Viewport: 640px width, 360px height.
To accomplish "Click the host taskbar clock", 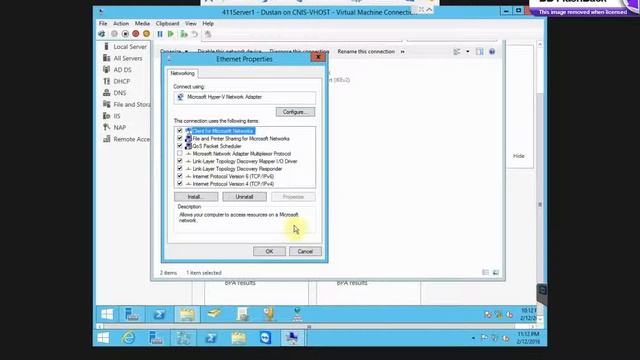I will click(528, 338).
